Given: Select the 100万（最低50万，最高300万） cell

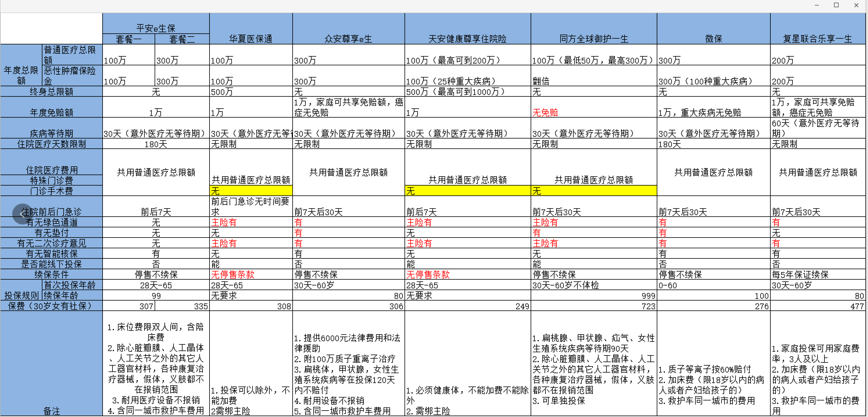Looking at the screenshot, I should tap(594, 55).
